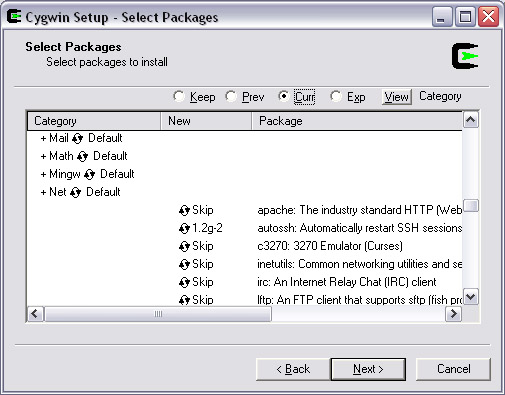Click the irc Internet Relay Chat description
This screenshot has width=505, height=395.
(x=347, y=282)
